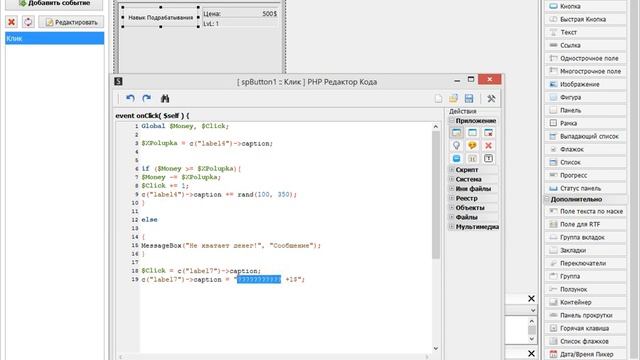Viewport: 640px width, 360px height.
Task: Click line 1 Global $Money code
Action: pos(185,126)
